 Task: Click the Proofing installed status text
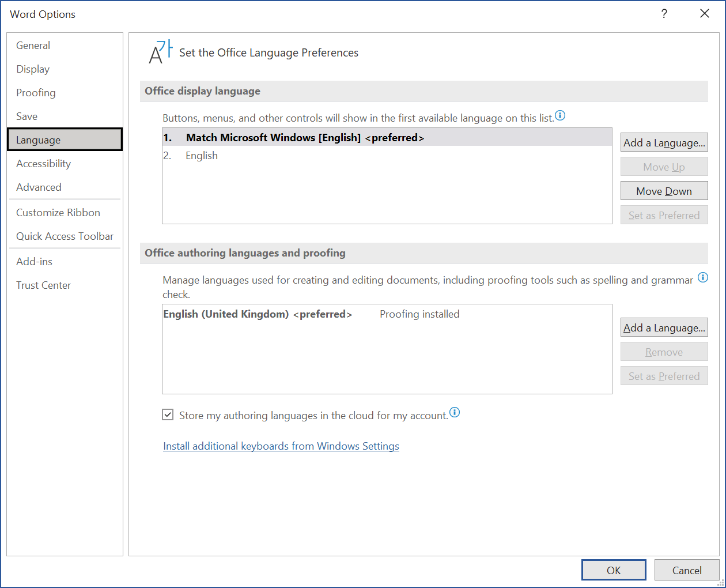419,314
